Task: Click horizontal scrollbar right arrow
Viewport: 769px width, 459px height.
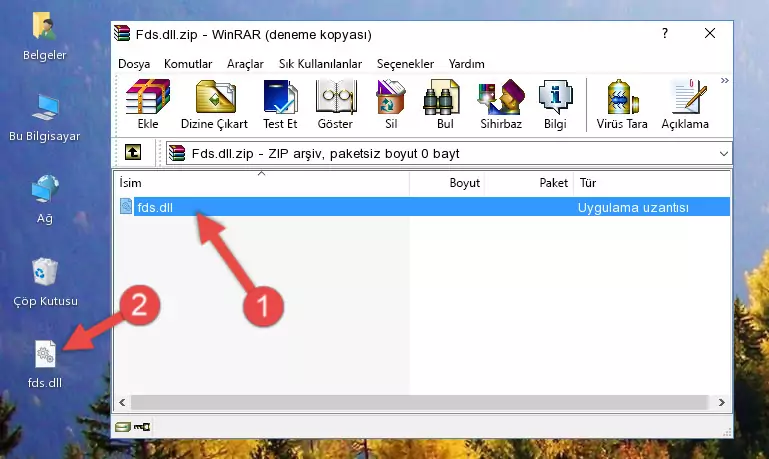Action: coord(721,403)
